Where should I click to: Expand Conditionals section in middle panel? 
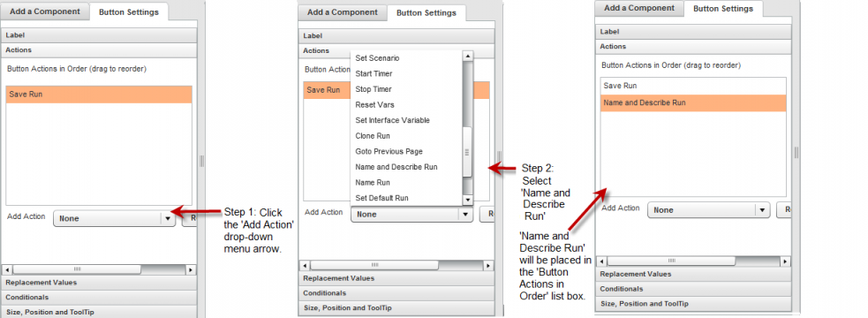click(396, 292)
